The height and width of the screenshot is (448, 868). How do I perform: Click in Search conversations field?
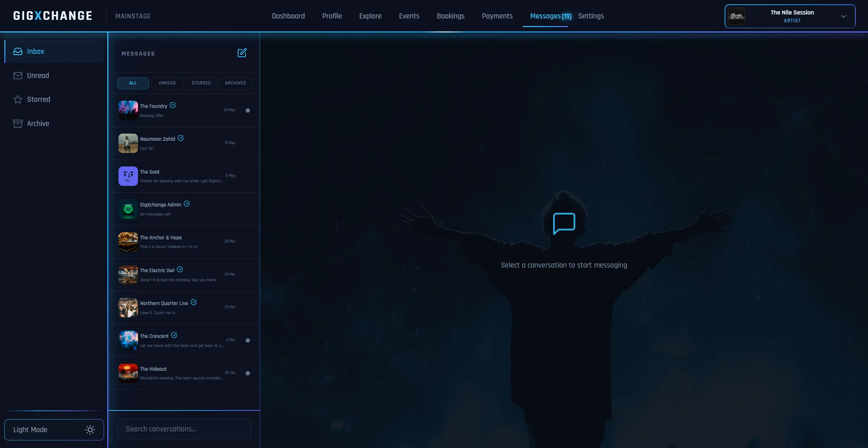(184, 429)
